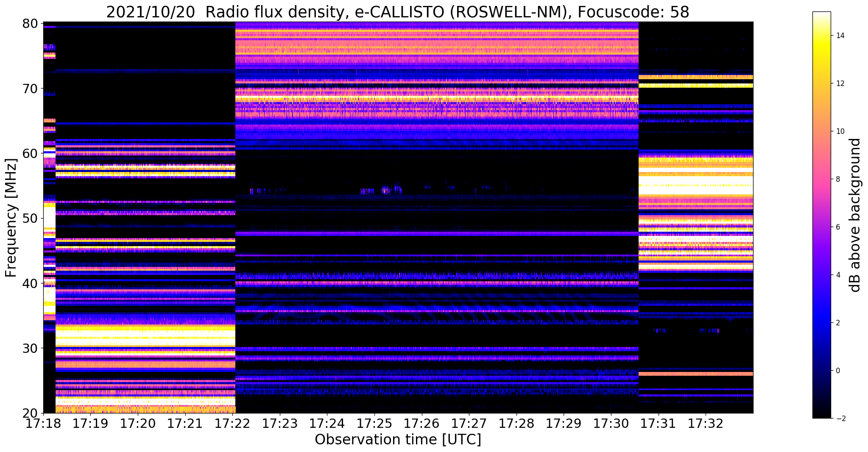Click the colorbar tick label 8
The width and height of the screenshot is (868, 452).
[x=837, y=179]
